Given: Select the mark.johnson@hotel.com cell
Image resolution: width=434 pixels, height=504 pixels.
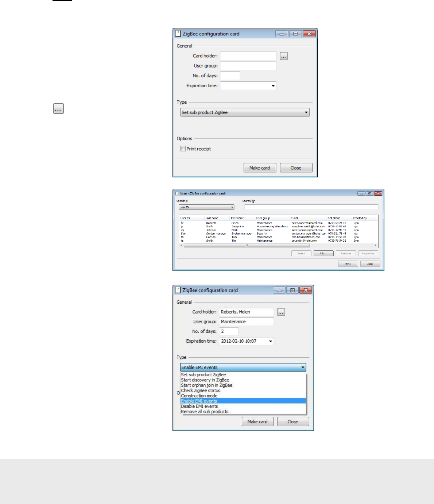Looking at the screenshot, I should [x=307, y=230].
